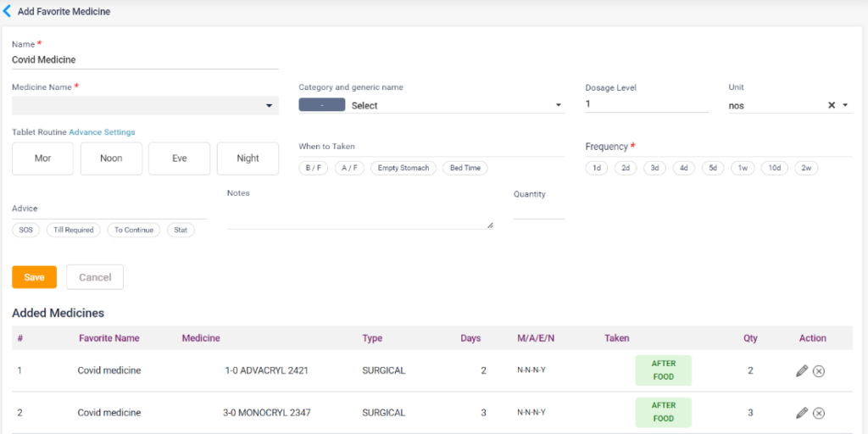
Task: Select the Empty Stomach option
Action: (403, 168)
